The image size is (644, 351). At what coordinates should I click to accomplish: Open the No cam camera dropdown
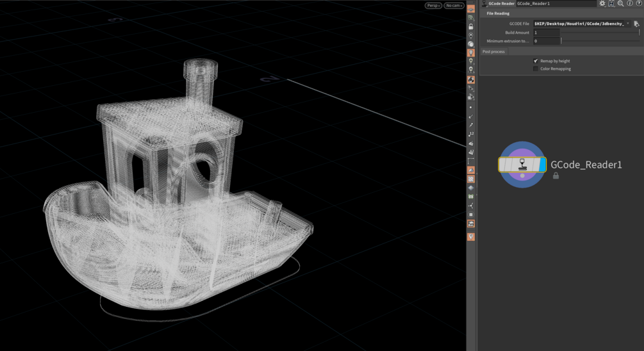click(454, 5)
